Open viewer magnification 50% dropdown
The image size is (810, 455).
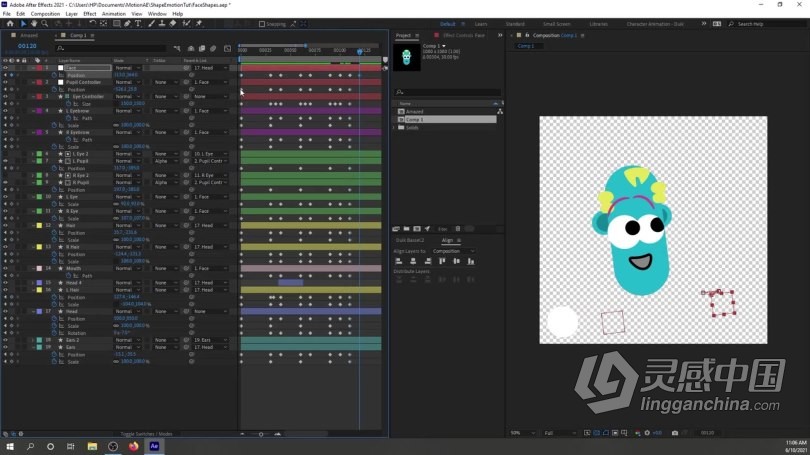pyautogui.click(x=522, y=433)
